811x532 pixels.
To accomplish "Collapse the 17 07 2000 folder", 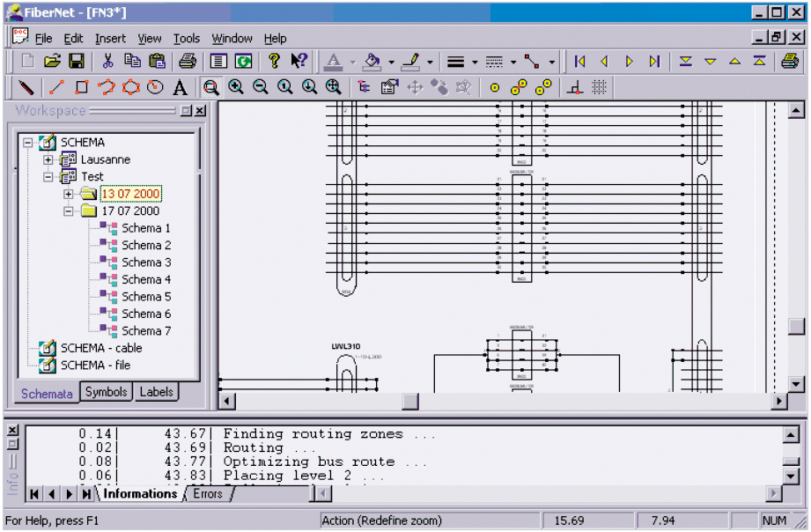I will tap(69, 211).
